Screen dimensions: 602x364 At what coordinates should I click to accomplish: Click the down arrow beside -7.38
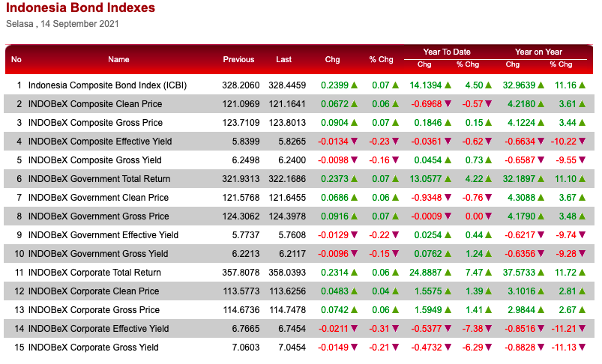pos(488,328)
